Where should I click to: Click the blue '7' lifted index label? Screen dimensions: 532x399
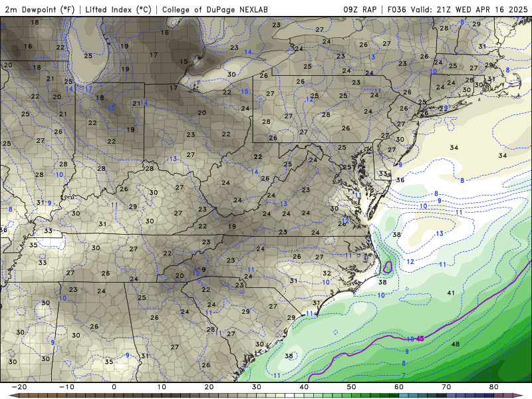tap(404, 375)
